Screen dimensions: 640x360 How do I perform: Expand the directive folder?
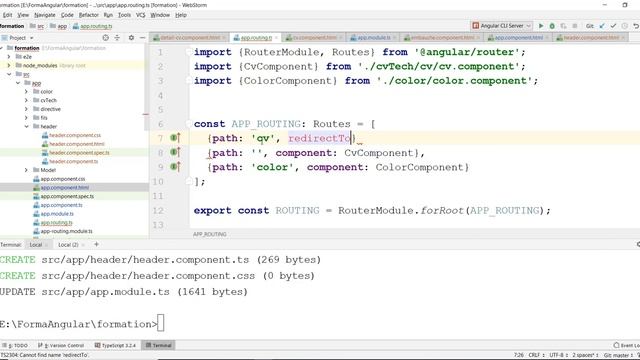(x=26, y=109)
